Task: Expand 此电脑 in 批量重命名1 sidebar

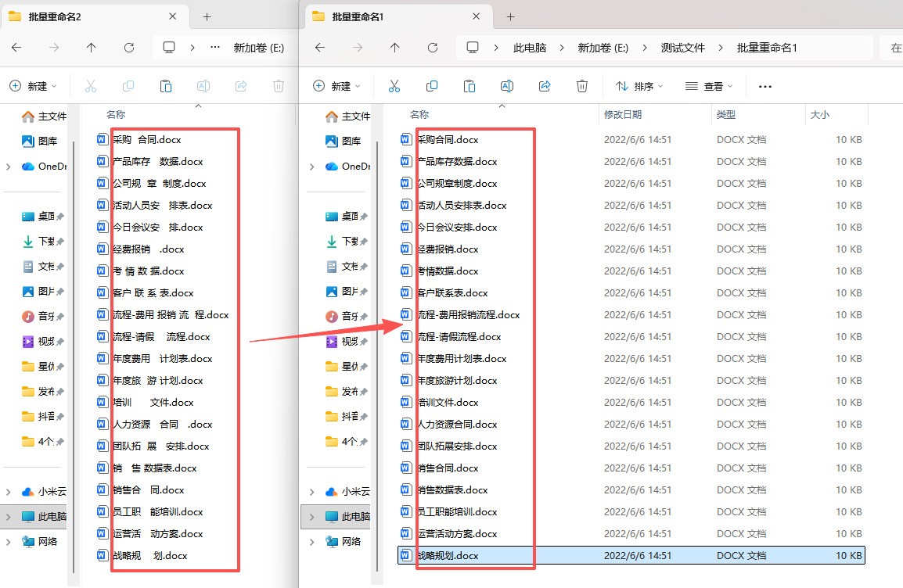Action: point(311,517)
